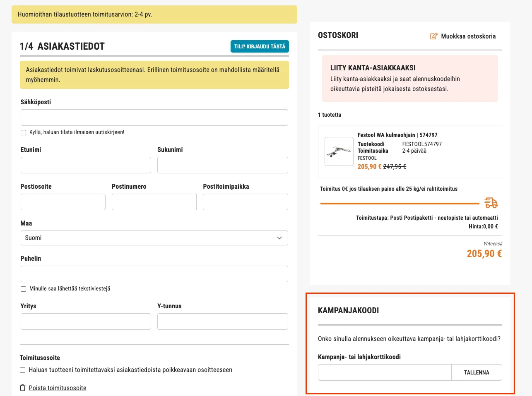Focus the Sähköposti email field
Viewport: 532px width, 396px height.
(154, 118)
